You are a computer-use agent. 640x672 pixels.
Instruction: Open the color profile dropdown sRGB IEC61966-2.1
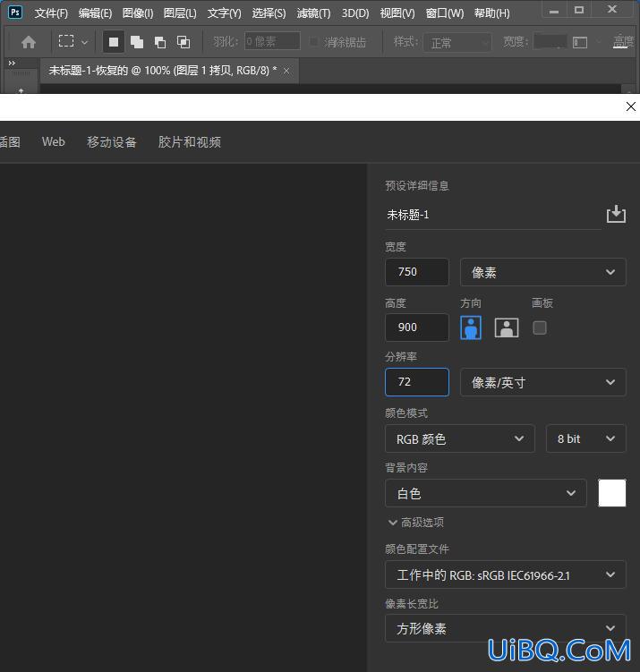506,574
